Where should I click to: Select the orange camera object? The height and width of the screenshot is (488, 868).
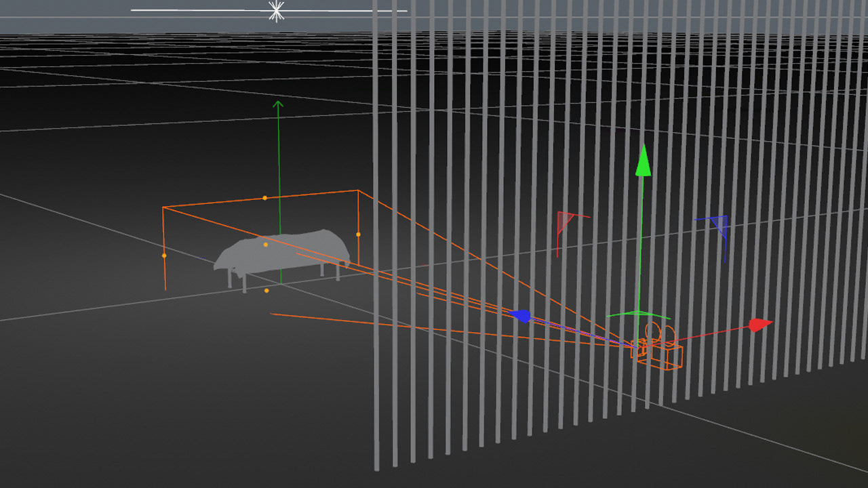[657, 347]
